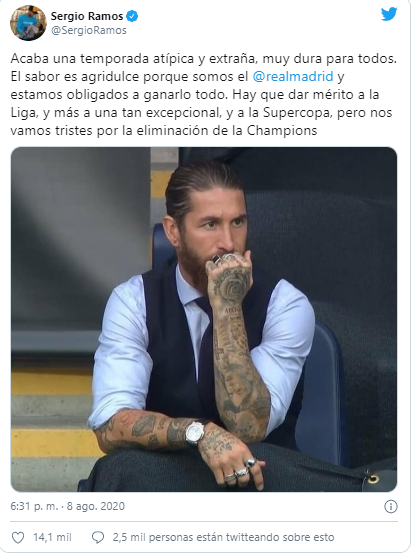411x557 pixels.
Task: Click the tattooed hand in photo
Action: click(229, 275)
